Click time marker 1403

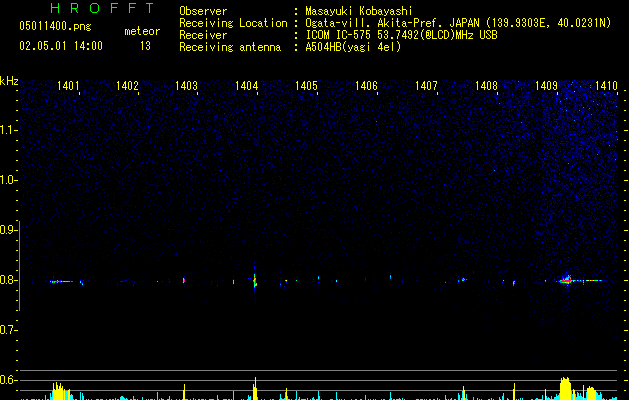(x=187, y=86)
